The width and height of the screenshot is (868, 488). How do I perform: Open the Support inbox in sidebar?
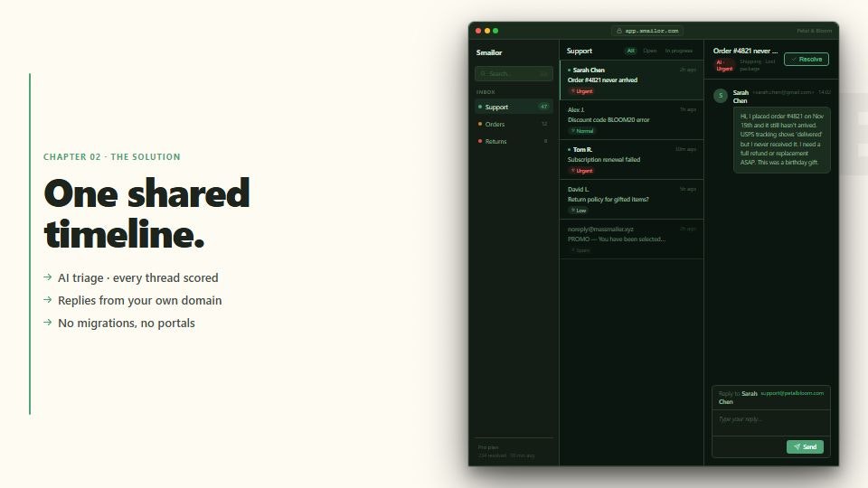click(514, 107)
